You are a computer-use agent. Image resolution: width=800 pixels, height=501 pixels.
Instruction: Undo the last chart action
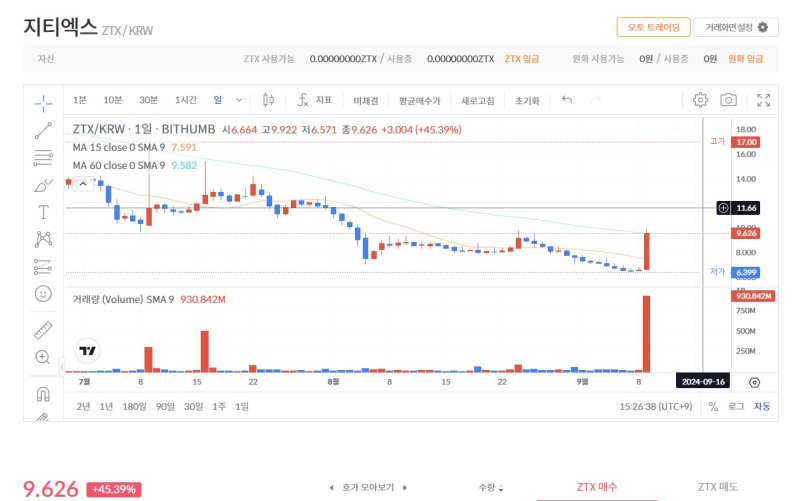coord(567,99)
